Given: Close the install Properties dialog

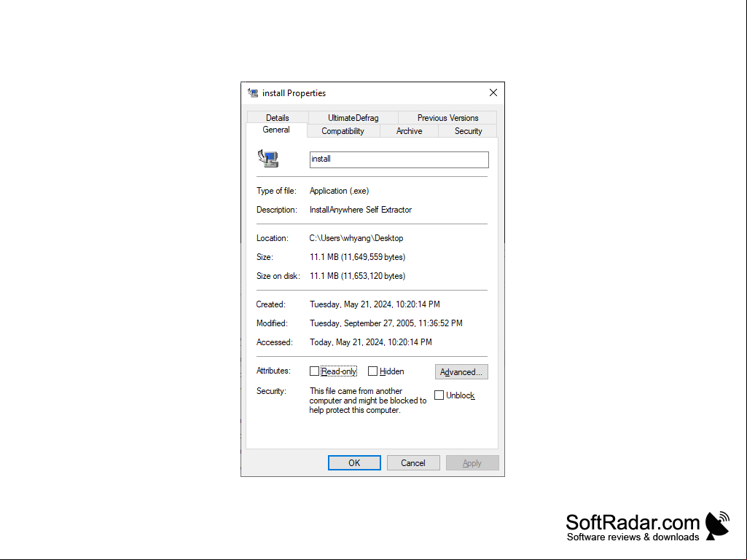Looking at the screenshot, I should 493,93.
